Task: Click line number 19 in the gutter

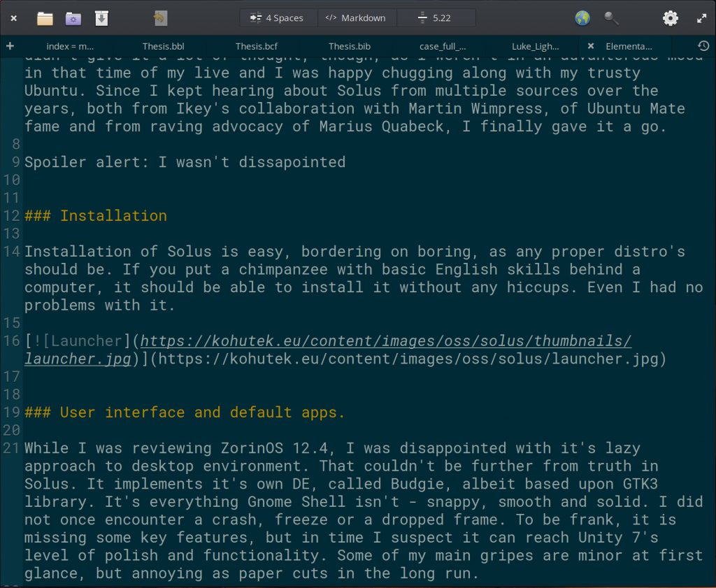Action: [x=12, y=413]
